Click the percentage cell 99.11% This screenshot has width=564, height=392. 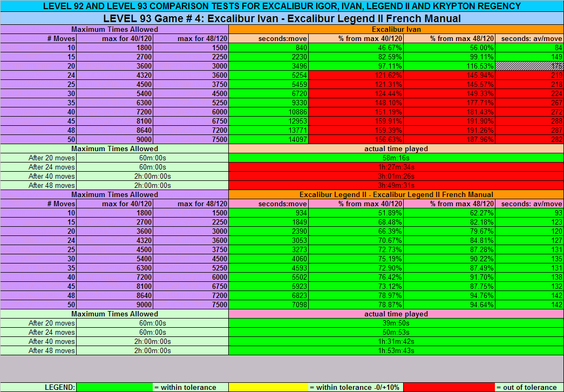[449, 57]
